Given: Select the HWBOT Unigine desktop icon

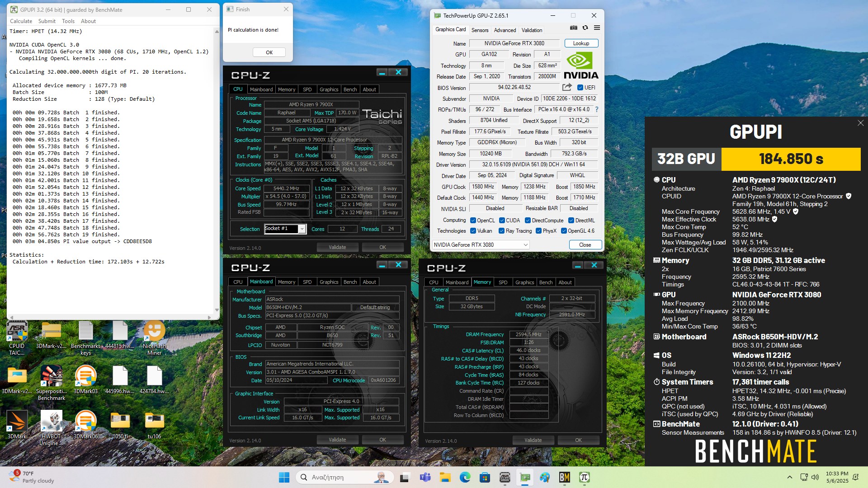Looking at the screenshot, I should point(52,428).
